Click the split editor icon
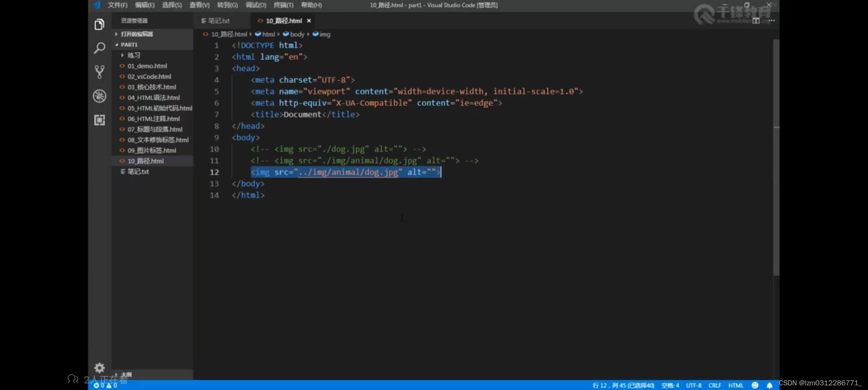 756,21
